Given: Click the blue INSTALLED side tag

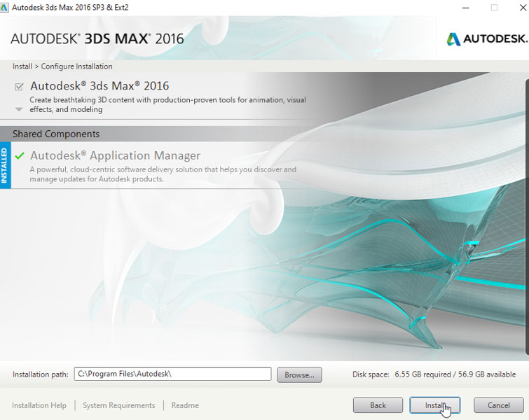Looking at the screenshot, I should click(x=5, y=165).
